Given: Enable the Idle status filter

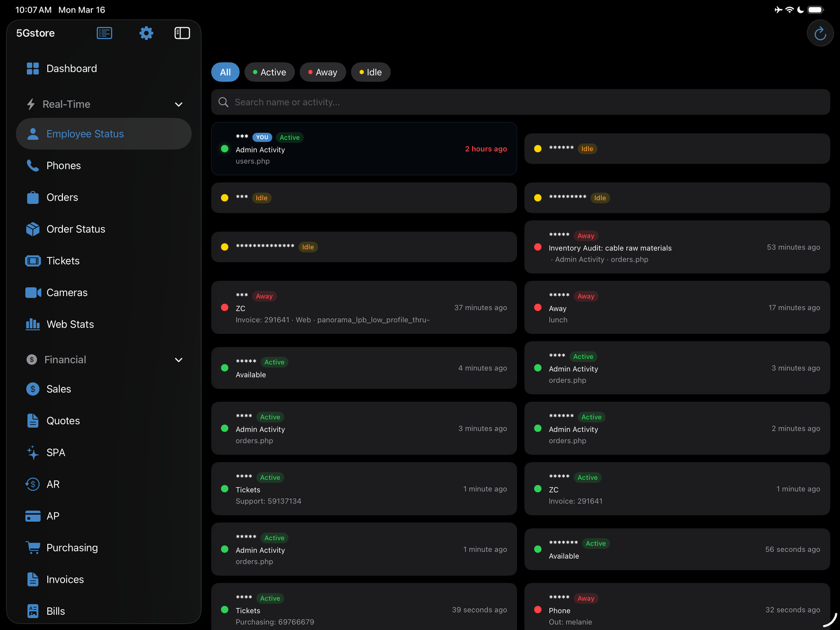Looking at the screenshot, I should pyautogui.click(x=371, y=72).
